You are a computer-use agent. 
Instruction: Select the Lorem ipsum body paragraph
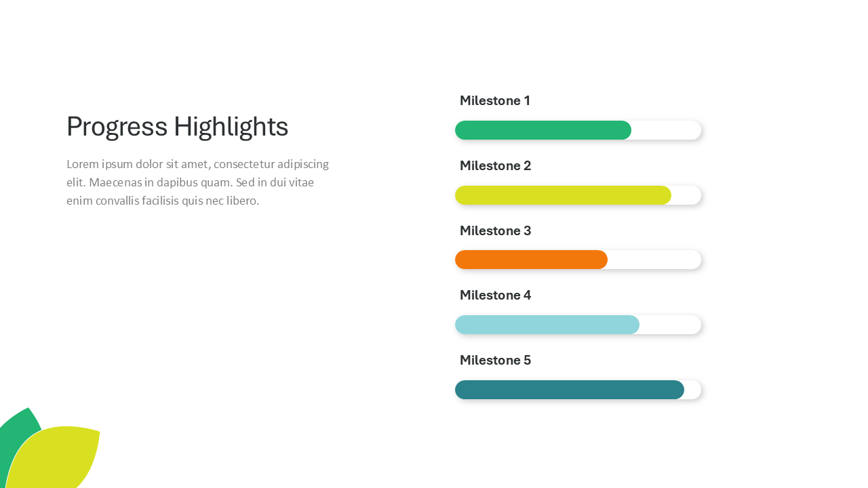tap(197, 182)
